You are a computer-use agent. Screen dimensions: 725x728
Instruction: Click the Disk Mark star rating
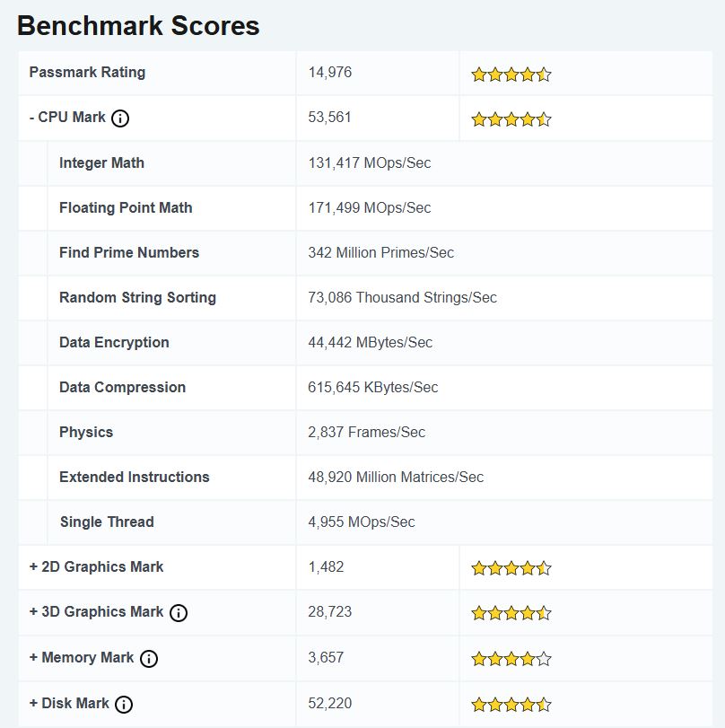tap(511, 703)
